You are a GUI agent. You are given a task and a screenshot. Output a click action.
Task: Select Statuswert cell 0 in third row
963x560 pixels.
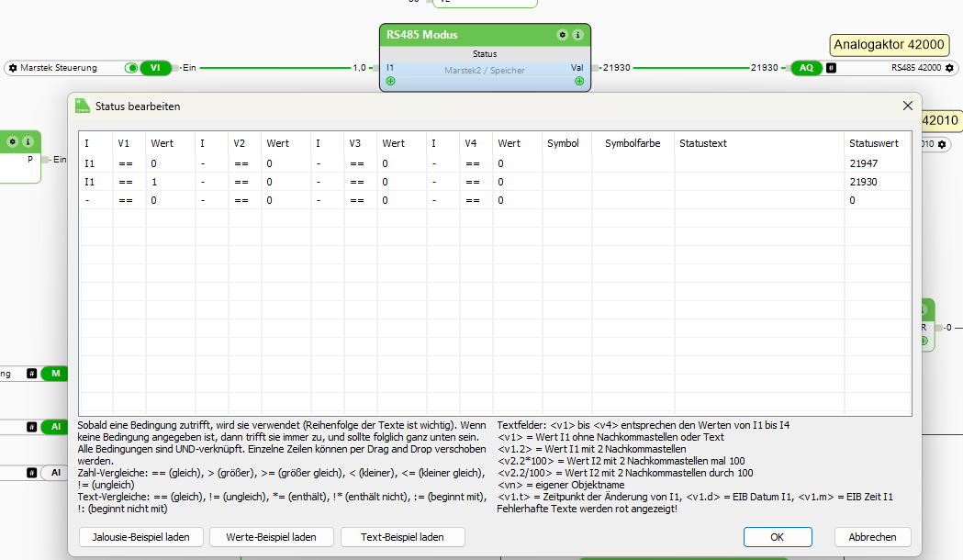877,200
